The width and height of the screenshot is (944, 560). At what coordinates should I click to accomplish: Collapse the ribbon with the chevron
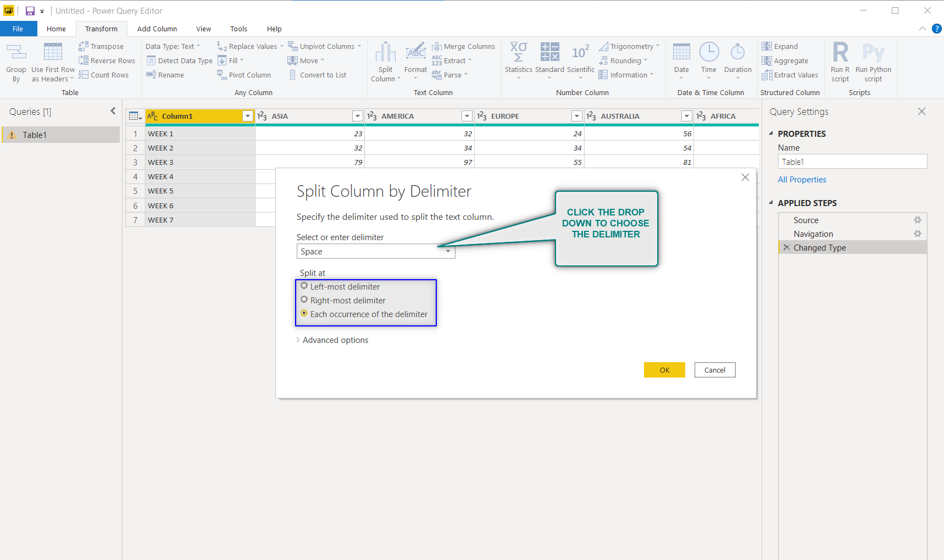[923, 29]
